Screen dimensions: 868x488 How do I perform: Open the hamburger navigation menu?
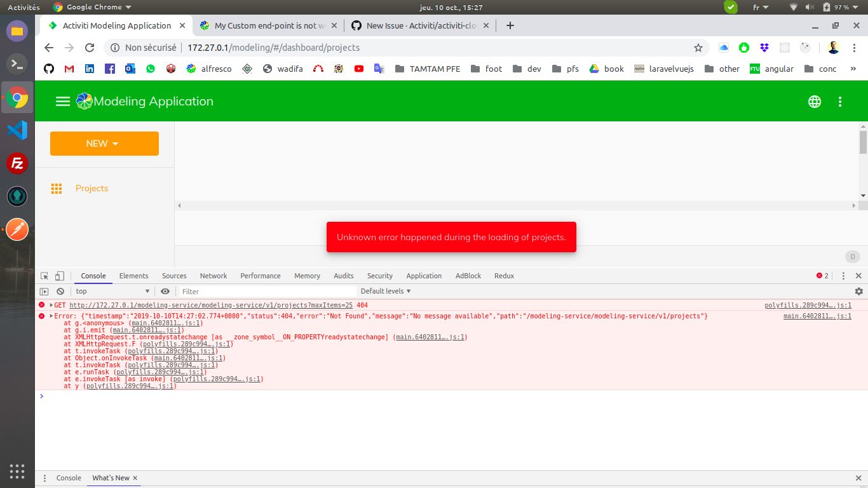click(x=63, y=102)
